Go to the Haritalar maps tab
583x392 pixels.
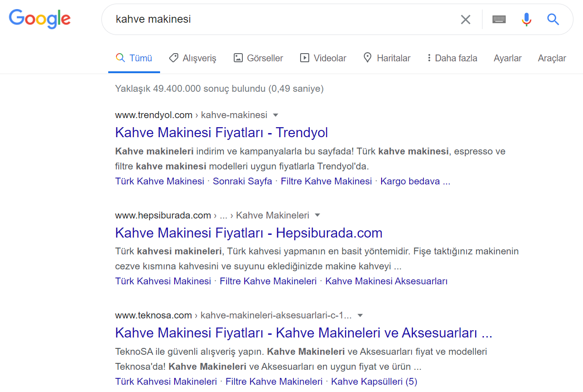click(387, 58)
